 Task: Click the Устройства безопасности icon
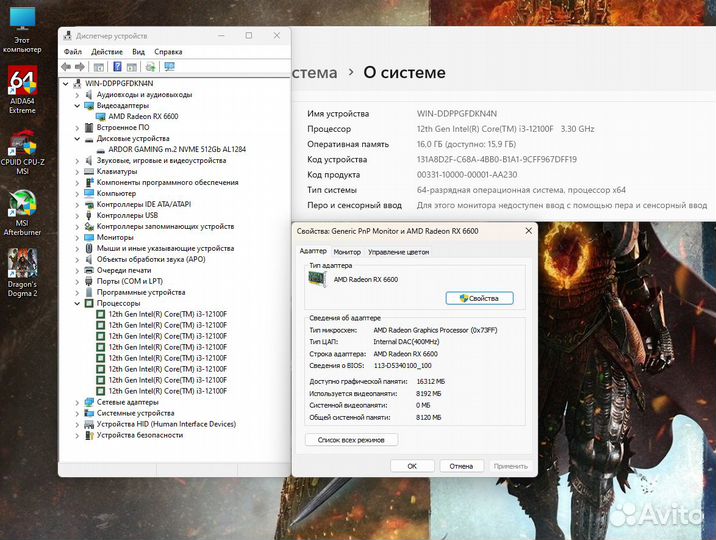pos(89,435)
